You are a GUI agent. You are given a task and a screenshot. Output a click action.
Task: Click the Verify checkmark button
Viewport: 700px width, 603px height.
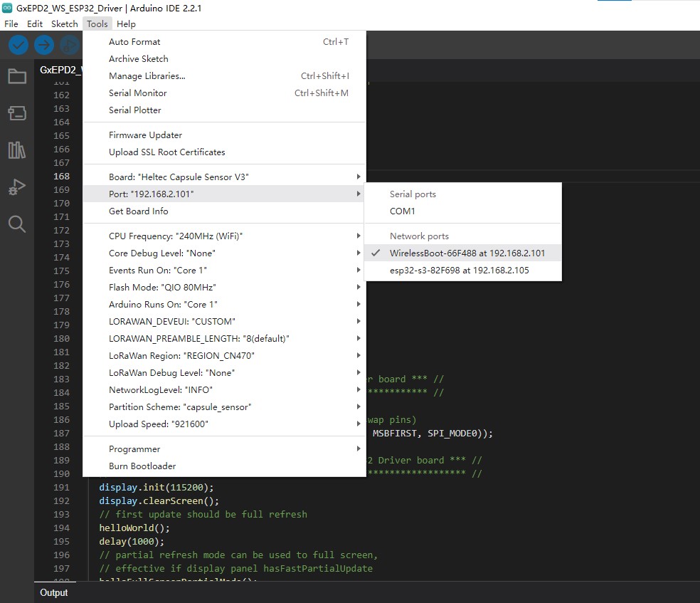[x=18, y=45]
